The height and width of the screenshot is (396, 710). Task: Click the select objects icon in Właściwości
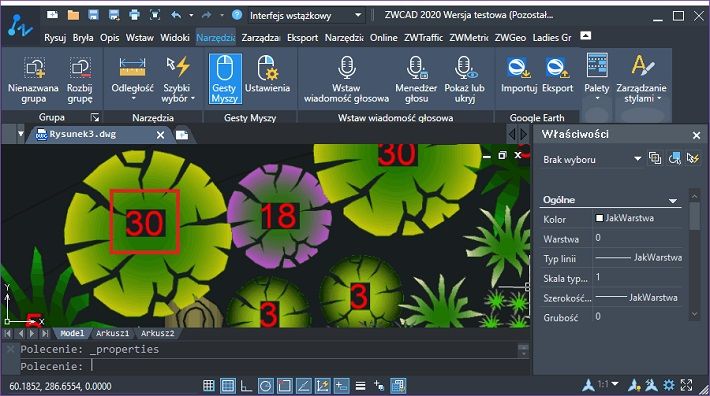click(x=674, y=158)
